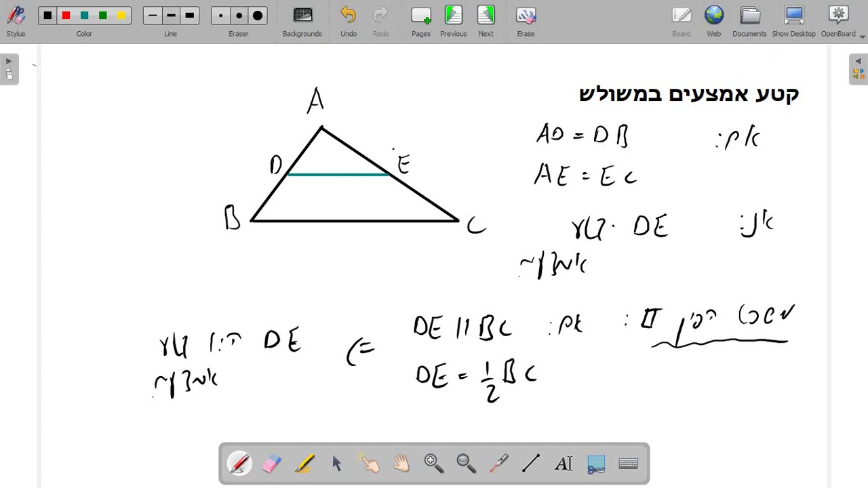868x488 pixels.
Task: Click the zoom in magnifier
Action: 434,464
